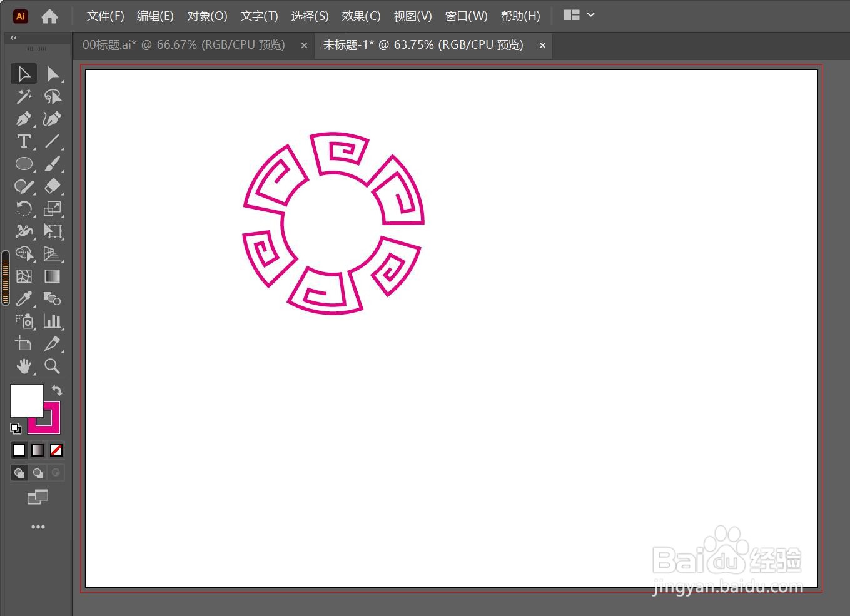
Task: Open the 文件(F) menu
Action: click(x=105, y=16)
